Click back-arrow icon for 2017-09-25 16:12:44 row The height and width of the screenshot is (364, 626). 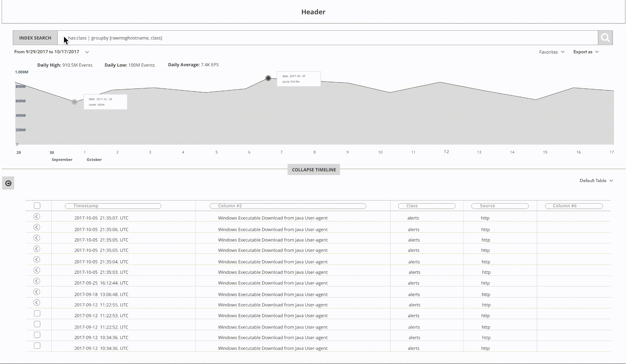pos(37,281)
